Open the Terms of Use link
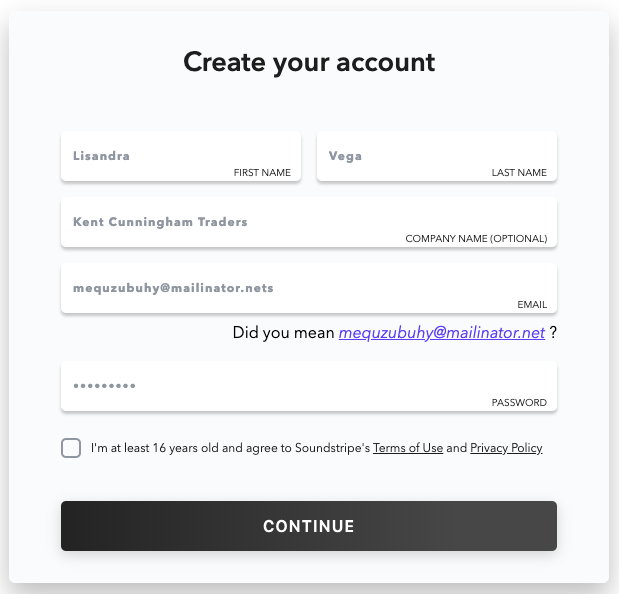This screenshot has width=619, height=594. [408, 448]
